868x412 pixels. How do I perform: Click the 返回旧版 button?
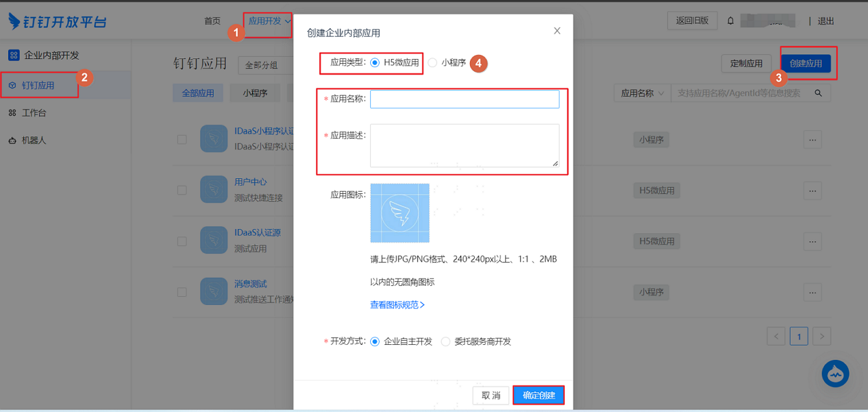pos(692,20)
